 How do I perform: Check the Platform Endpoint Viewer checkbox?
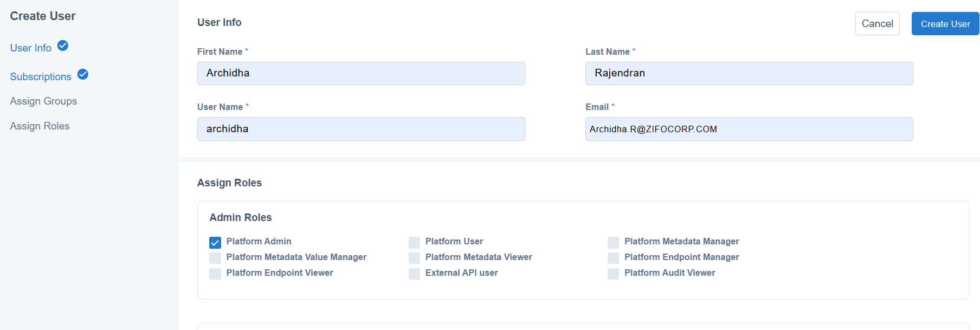(x=215, y=274)
